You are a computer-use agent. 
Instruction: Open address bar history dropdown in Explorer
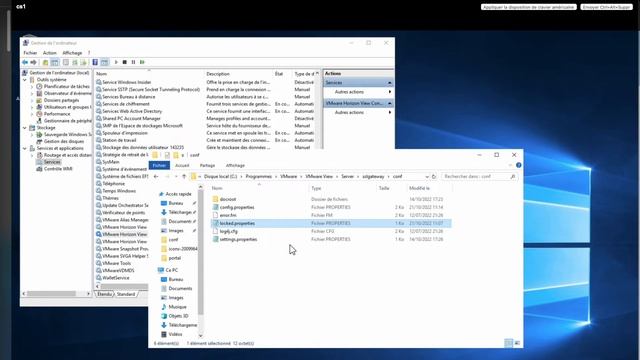click(427, 176)
